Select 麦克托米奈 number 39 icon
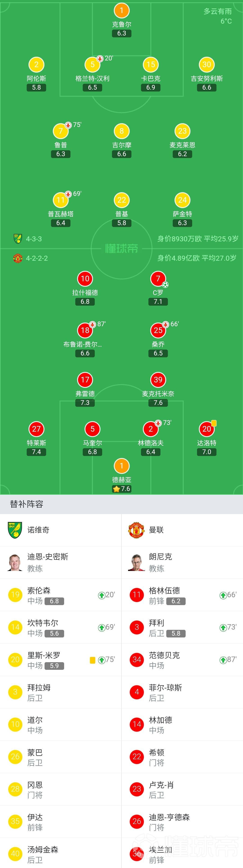This screenshot has width=243, height=868. point(158,380)
